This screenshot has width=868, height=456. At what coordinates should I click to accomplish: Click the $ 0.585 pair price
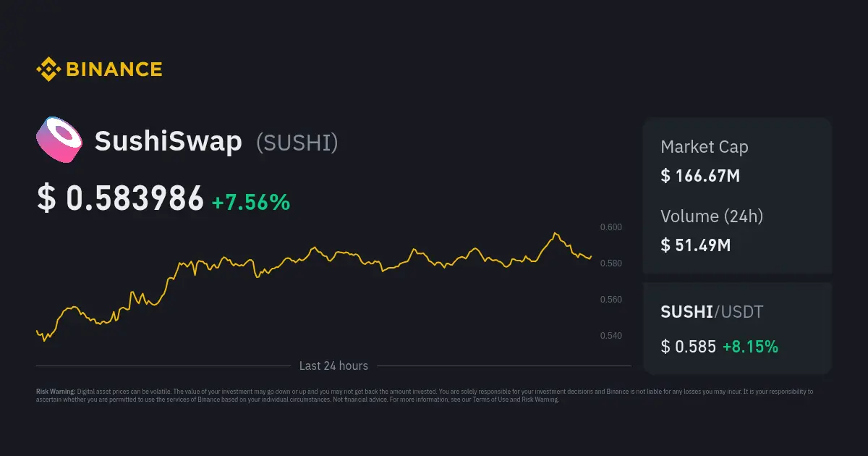click(687, 347)
